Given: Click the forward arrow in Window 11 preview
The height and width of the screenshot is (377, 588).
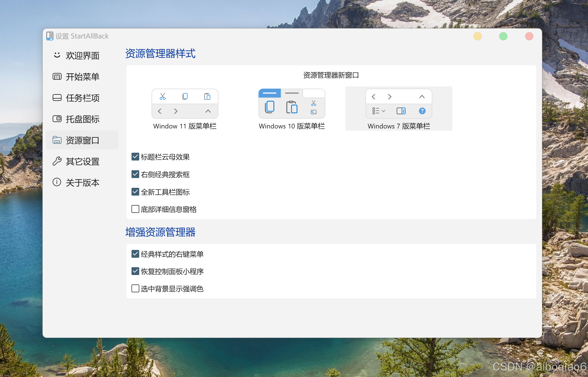Looking at the screenshot, I should (x=175, y=111).
